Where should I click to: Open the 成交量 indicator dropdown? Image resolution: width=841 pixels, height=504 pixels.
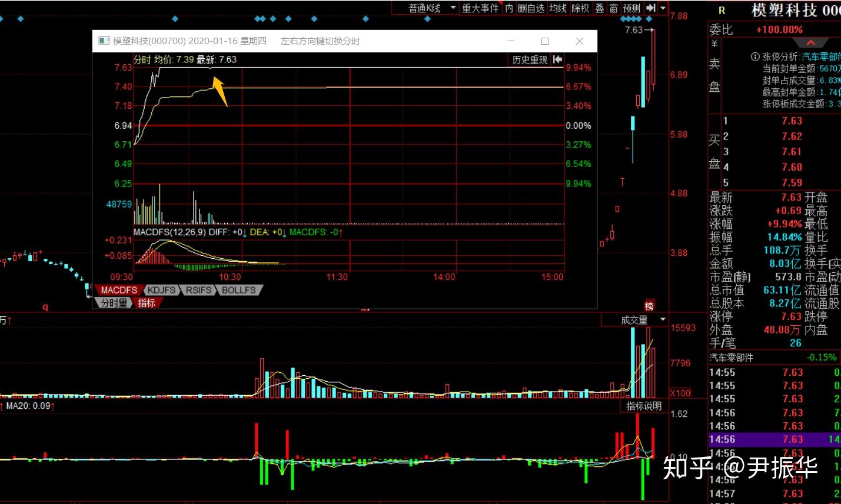click(634, 320)
